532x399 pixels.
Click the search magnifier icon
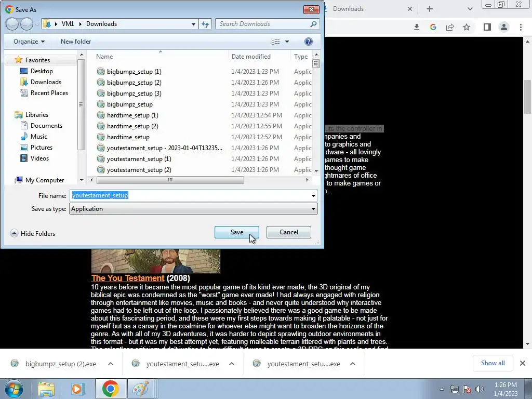[313, 24]
